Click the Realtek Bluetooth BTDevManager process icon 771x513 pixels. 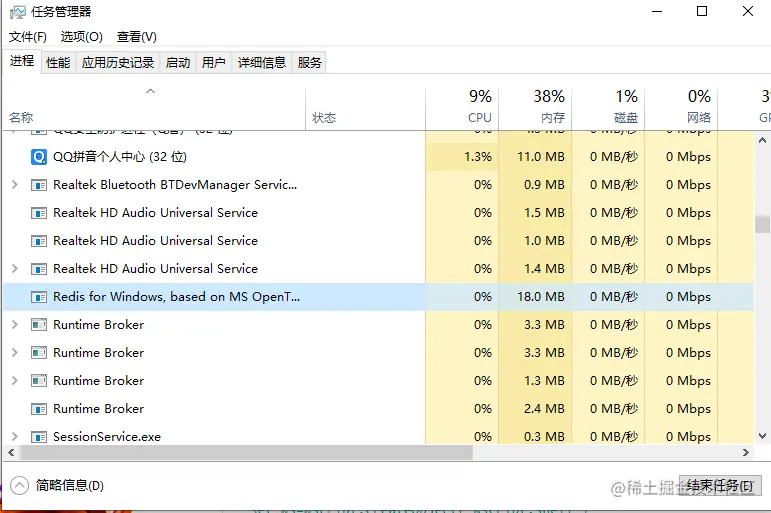click(x=38, y=185)
